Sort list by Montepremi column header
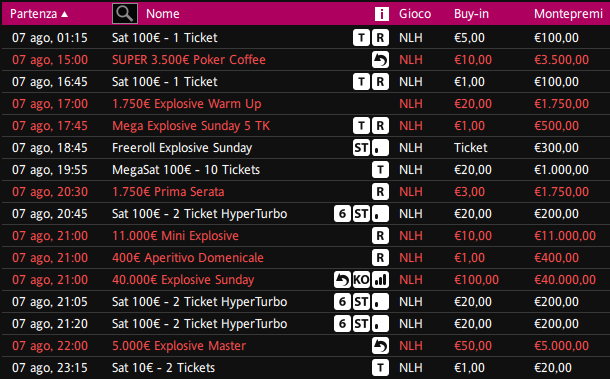Screen dimensions: 610x379 click(568, 14)
